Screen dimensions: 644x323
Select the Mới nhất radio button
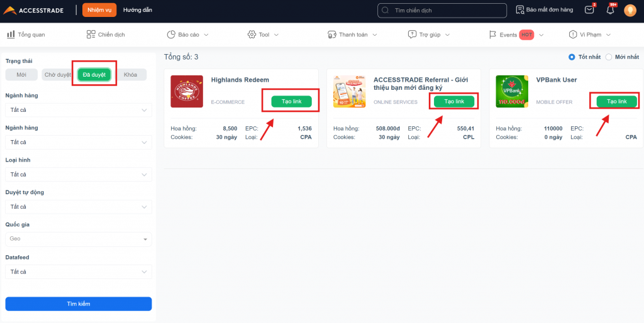(609, 57)
